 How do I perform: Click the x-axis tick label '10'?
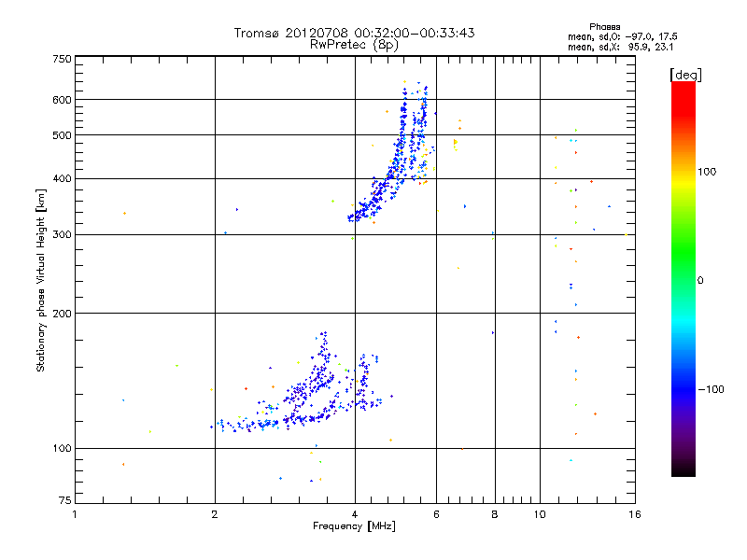point(540,514)
